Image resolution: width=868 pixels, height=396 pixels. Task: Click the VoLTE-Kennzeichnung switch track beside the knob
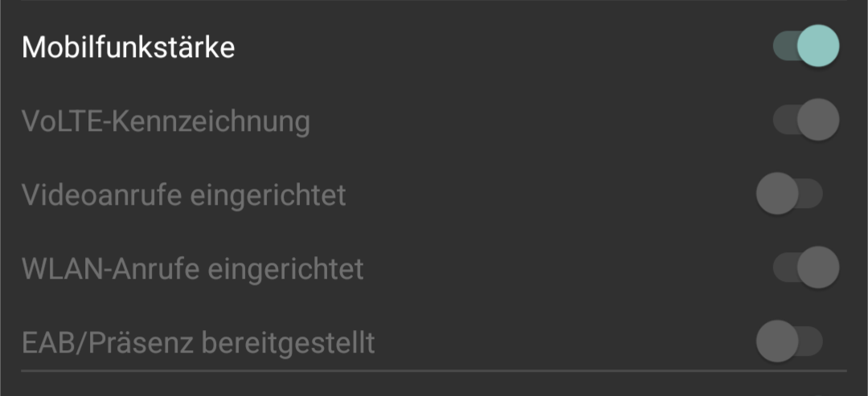click(x=782, y=120)
